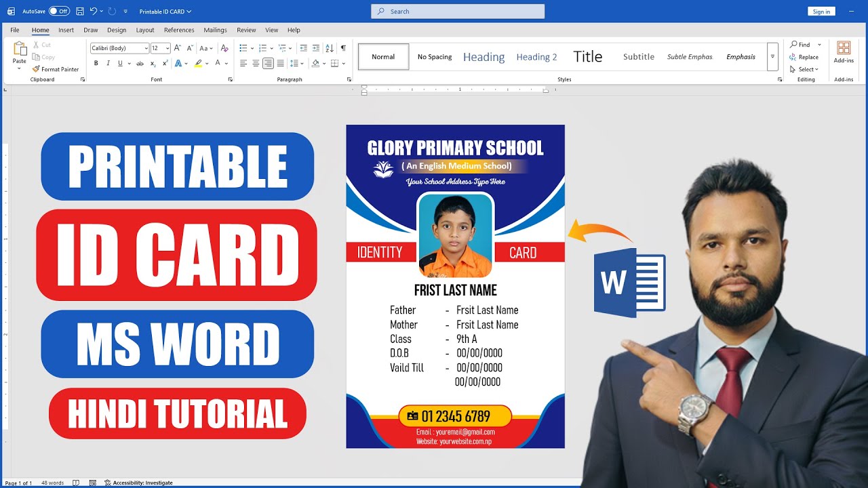Open the Find dropdown arrow

[819, 45]
